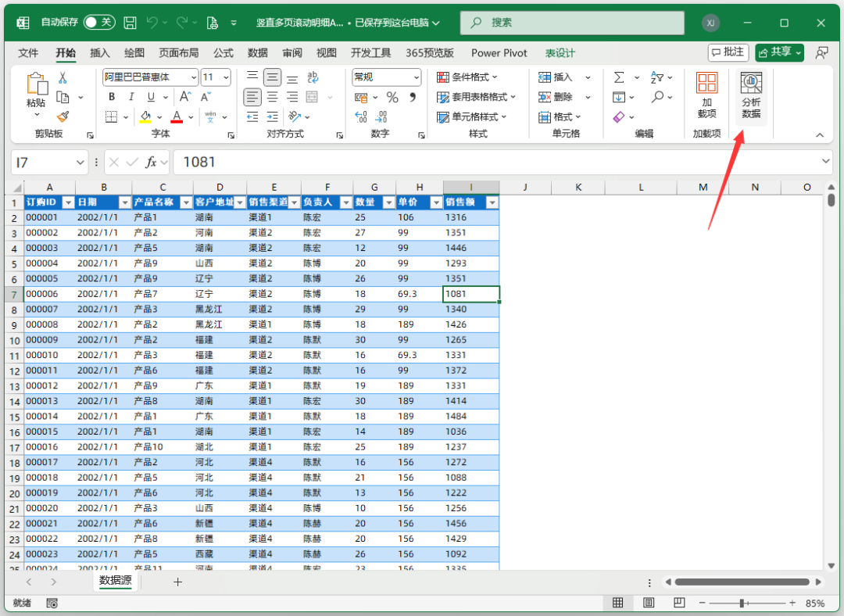Apply Underline formatting
This screenshot has height=616, width=844.
pos(152,97)
